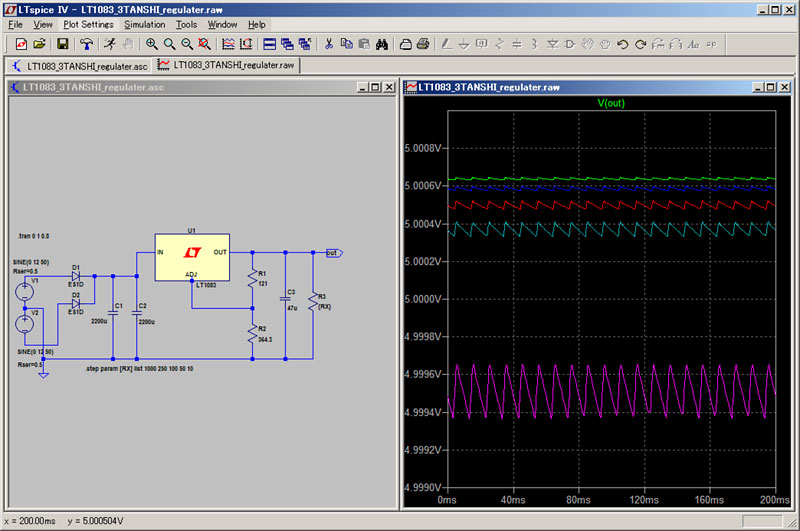Click the Tile Windows icon
The height and width of the screenshot is (531, 800).
(269, 44)
